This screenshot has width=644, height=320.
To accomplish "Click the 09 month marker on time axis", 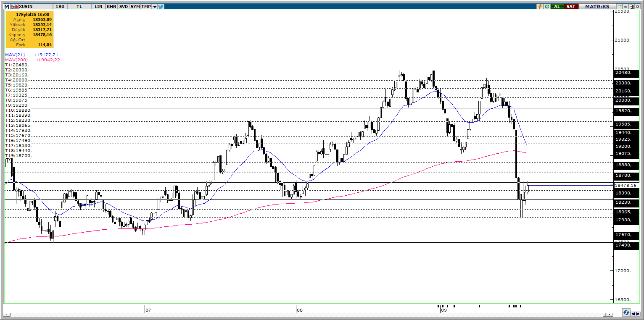I will [x=443, y=310].
